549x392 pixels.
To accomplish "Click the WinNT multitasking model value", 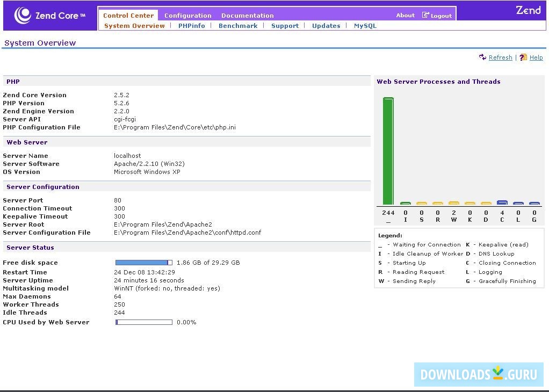I will coord(167,288).
